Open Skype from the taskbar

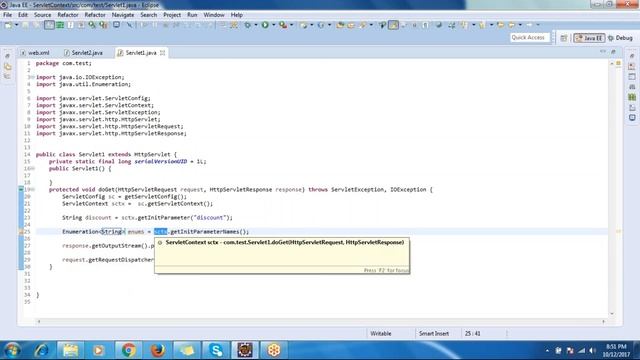[216, 350]
